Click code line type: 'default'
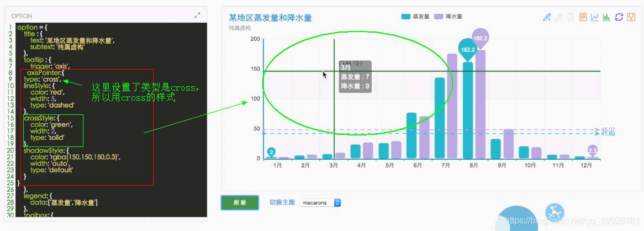 [x=51, y=169]
